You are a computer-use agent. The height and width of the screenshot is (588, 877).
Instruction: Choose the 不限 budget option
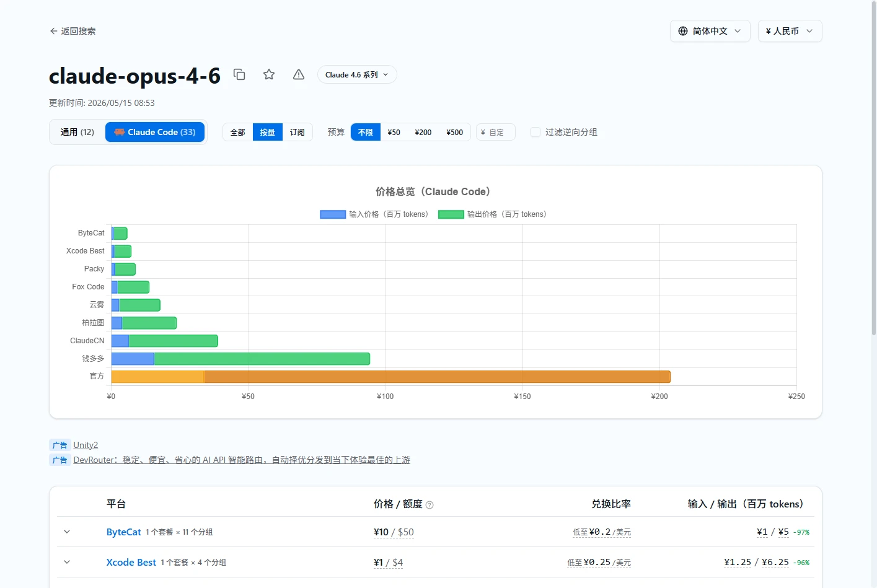pos(366,132)
